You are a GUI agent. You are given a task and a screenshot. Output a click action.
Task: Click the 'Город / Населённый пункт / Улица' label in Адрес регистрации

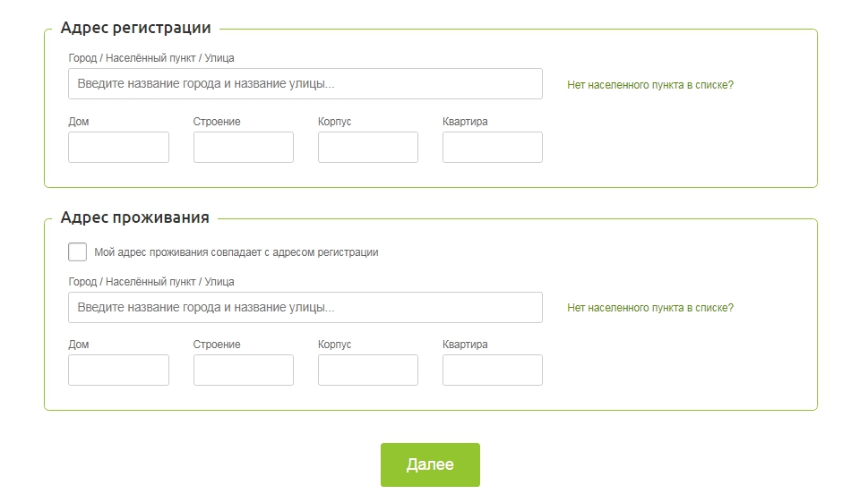(x=151, y=58)
